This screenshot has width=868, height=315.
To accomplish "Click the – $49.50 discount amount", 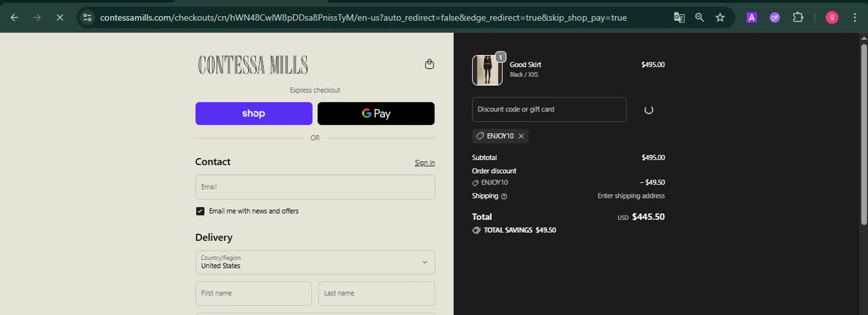I will pos(652,182).
